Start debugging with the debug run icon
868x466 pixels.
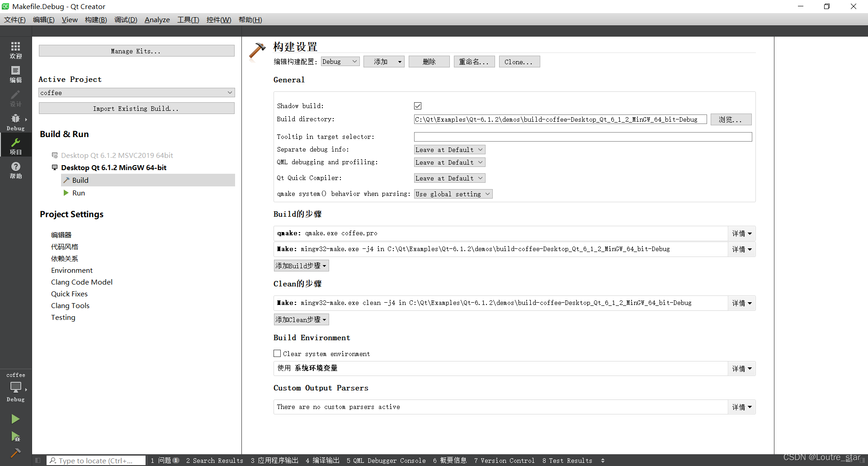(x=15, y=437)
